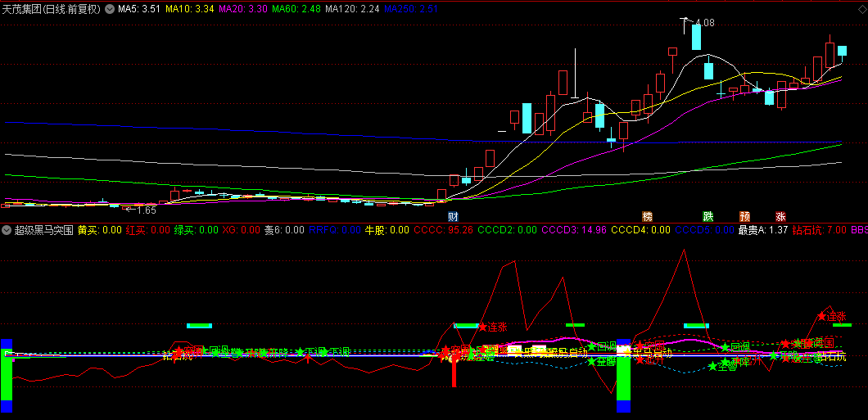The image size is (868, 420).
Task: Select the tall cyan candlestick below 4.08
Action: [x=696, y=37]
